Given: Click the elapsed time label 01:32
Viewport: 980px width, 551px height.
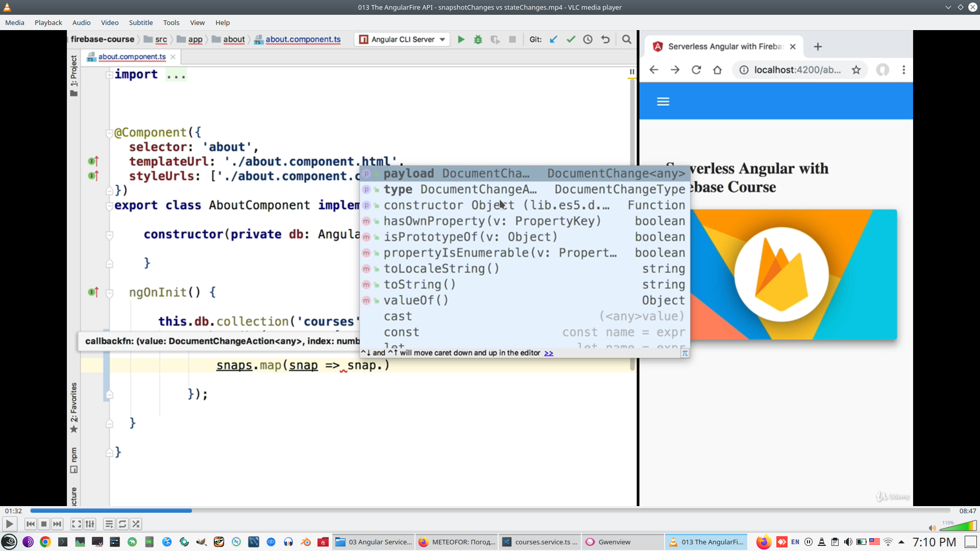Looking at the screenshot, I should 13,511.
